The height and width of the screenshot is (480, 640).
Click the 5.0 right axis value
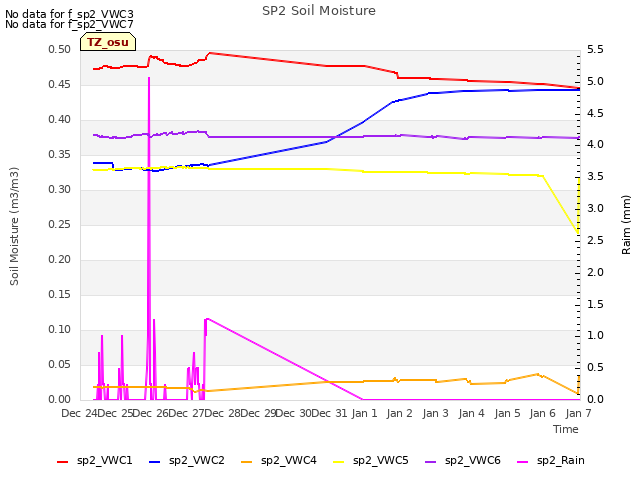click(x=595, y=81)
